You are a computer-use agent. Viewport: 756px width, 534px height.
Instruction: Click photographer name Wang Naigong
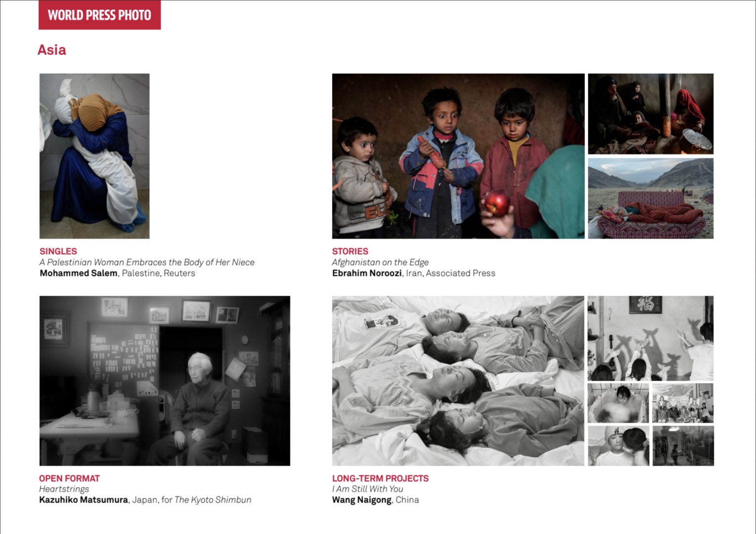point(361,500)
